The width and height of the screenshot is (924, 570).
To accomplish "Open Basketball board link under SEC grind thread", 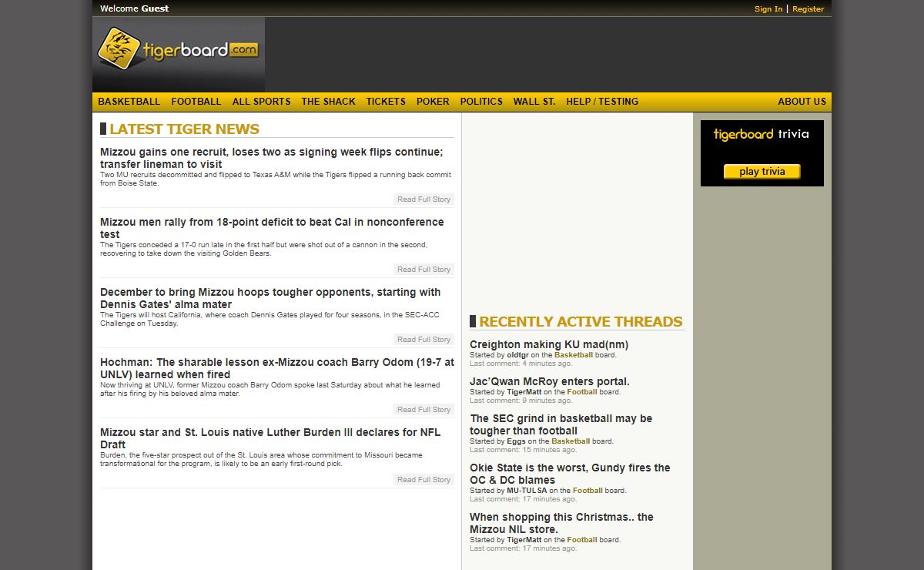I will click(x=571, y=441).
